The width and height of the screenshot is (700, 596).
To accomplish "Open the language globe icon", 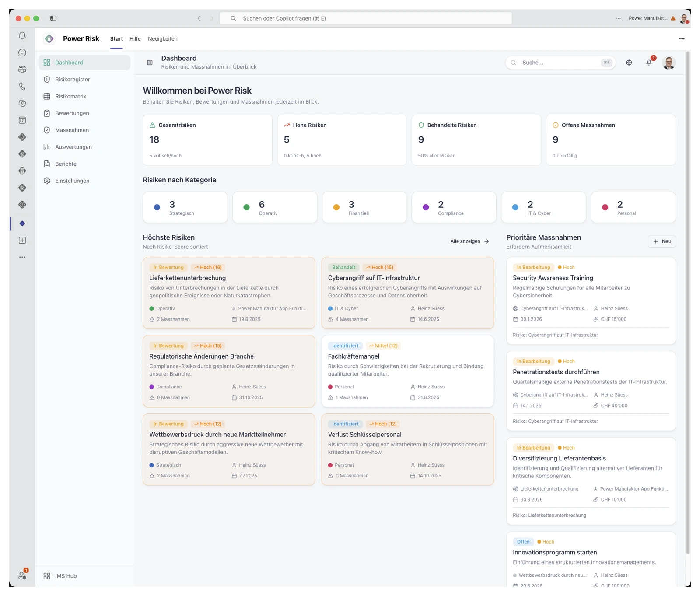I will click(x=629, y=63).
